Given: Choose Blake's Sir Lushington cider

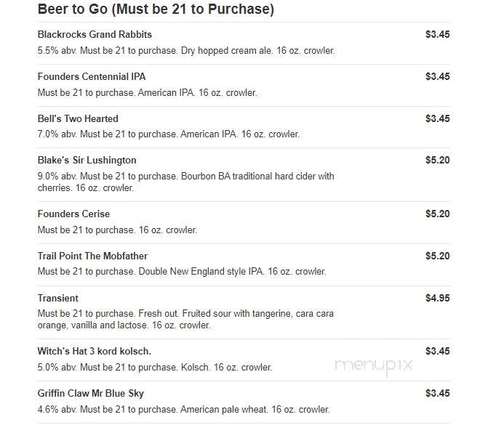Looking at the screenshot, I should click(x=87, y=160).
